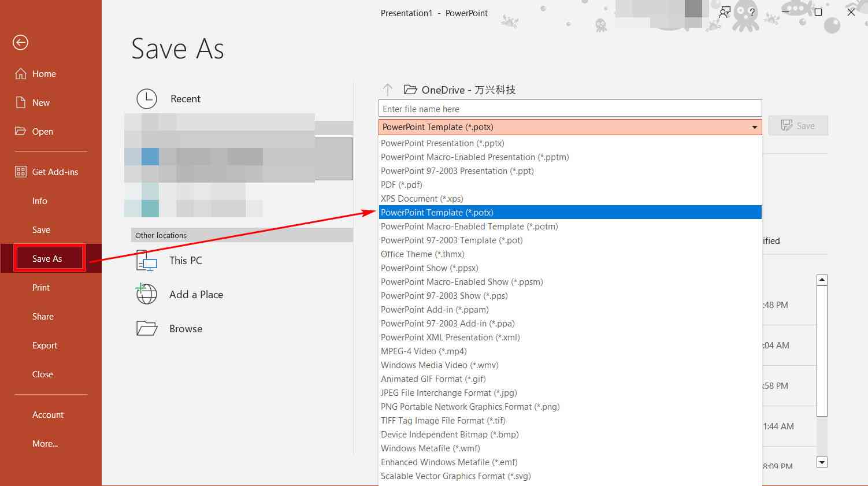The image size is (868, 486).
Task: Click the This PC computer icon
Action: [x=147, y=261]
